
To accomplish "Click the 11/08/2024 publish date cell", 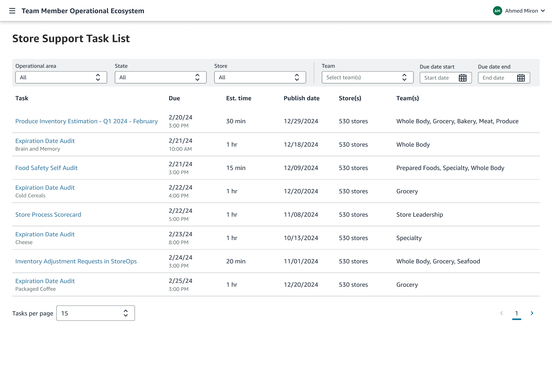I will pos(301,215).
